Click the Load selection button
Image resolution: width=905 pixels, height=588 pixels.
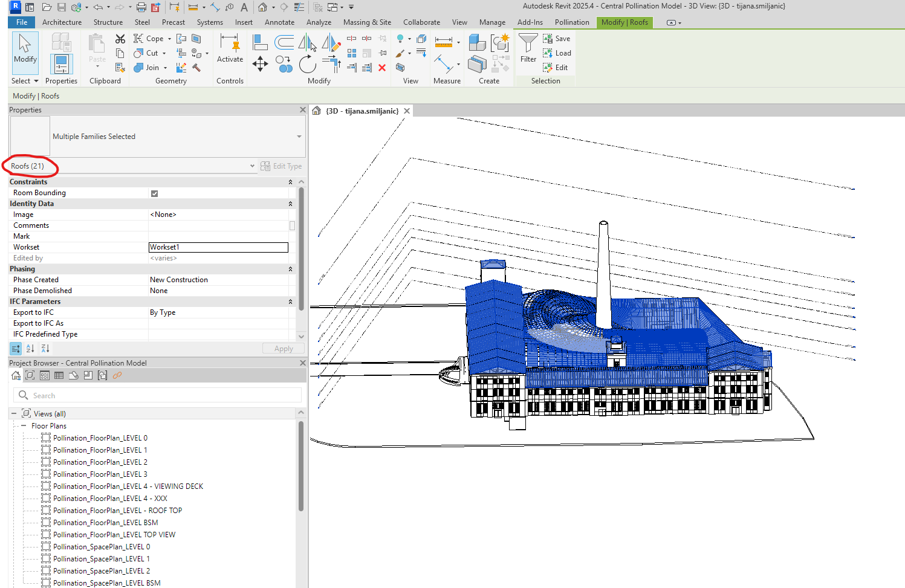tap(556, 53)
